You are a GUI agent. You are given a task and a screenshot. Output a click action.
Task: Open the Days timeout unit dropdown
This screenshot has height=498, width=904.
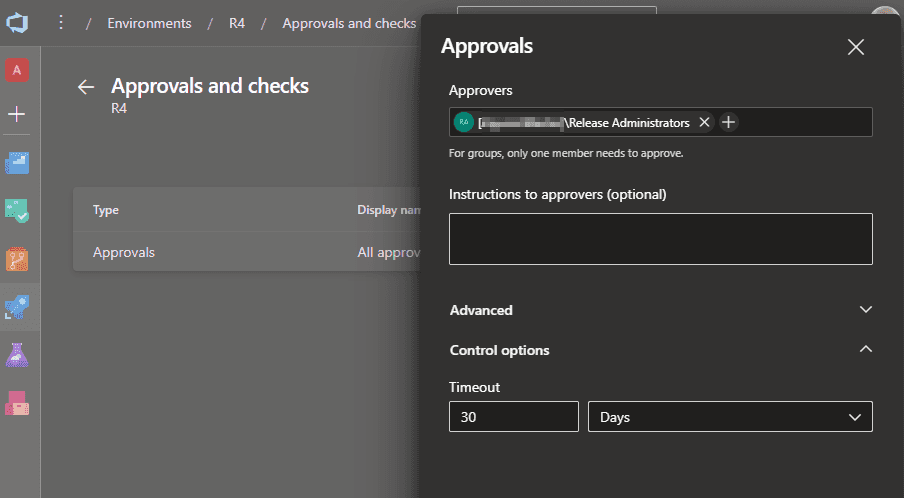click(x=730, y=416)
